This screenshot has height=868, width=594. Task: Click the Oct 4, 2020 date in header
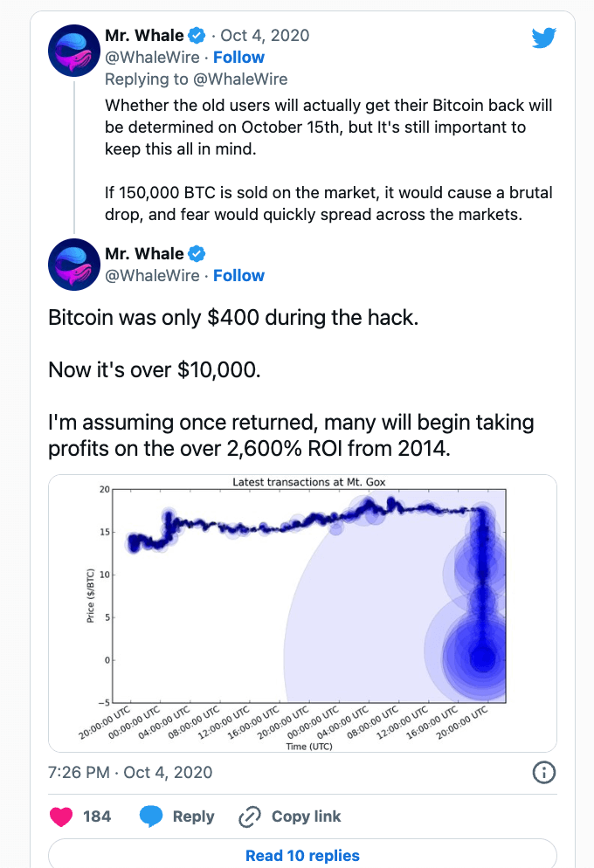click(265, 36)
